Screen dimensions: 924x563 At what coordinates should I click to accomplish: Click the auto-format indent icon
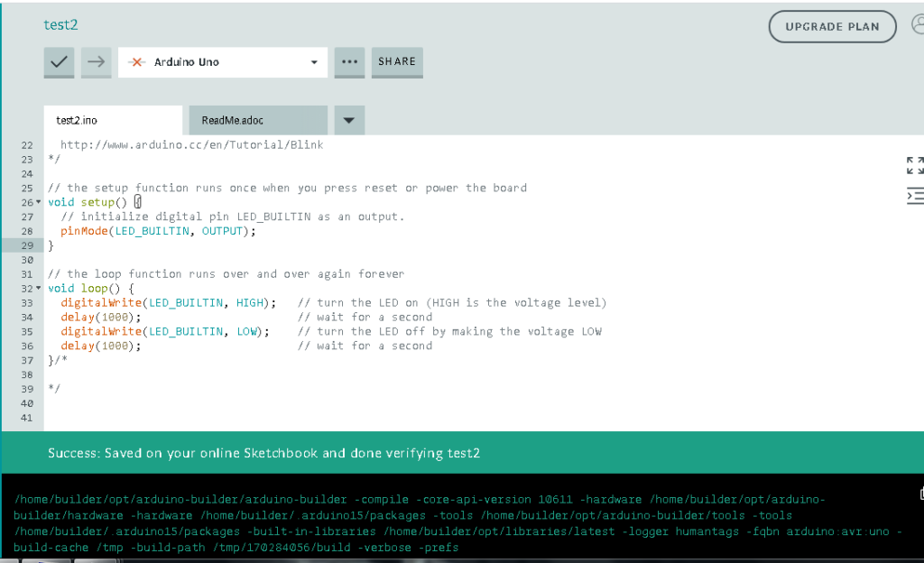click(x=914, y=196)
